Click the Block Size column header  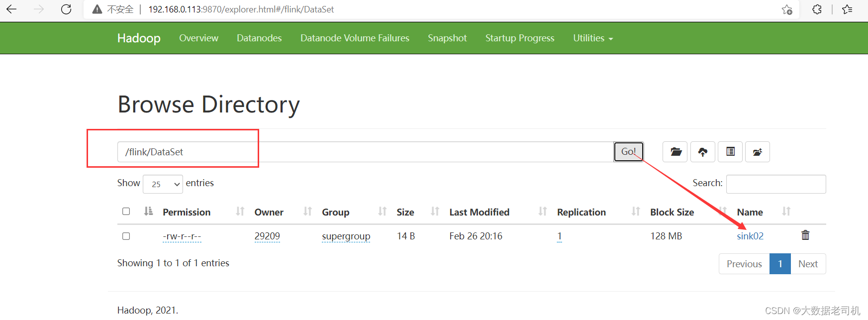[672, 212]
